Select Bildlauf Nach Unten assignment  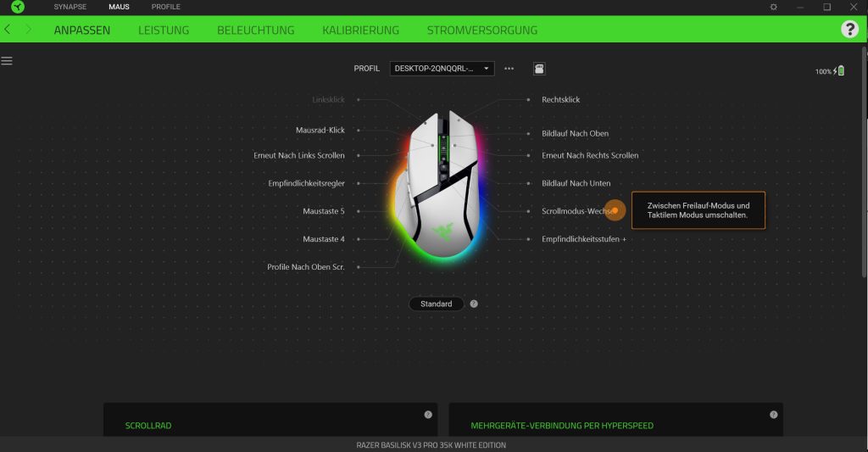pos(576,183)
